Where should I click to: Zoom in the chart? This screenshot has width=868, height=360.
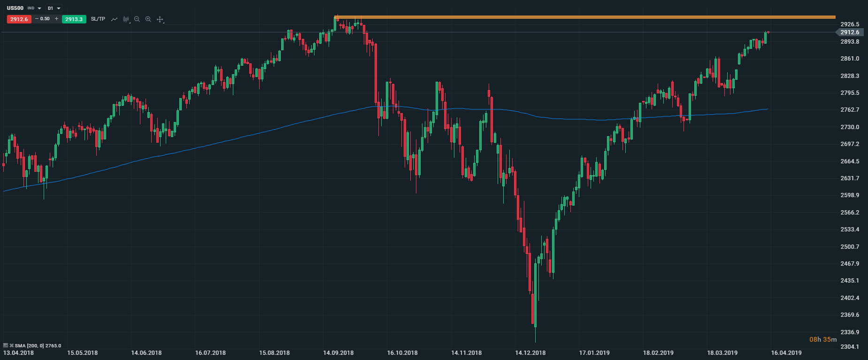click(x=148, y=19)
